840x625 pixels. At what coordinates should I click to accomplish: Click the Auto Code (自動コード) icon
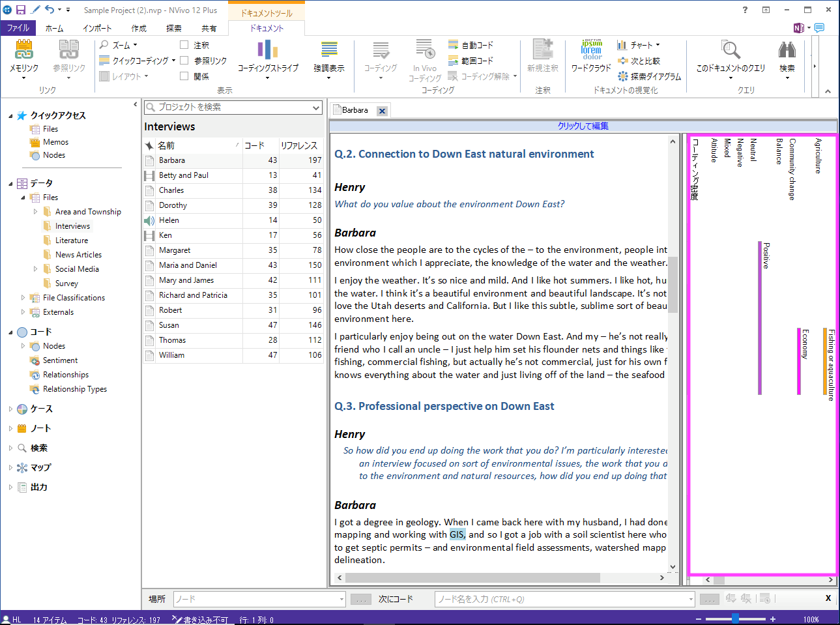[454, 45]
